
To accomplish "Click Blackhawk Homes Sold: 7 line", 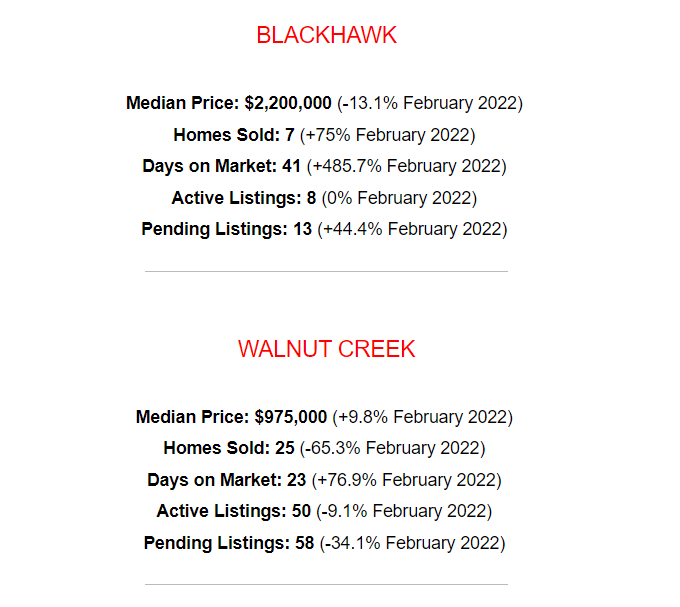I will coord(324,135).
